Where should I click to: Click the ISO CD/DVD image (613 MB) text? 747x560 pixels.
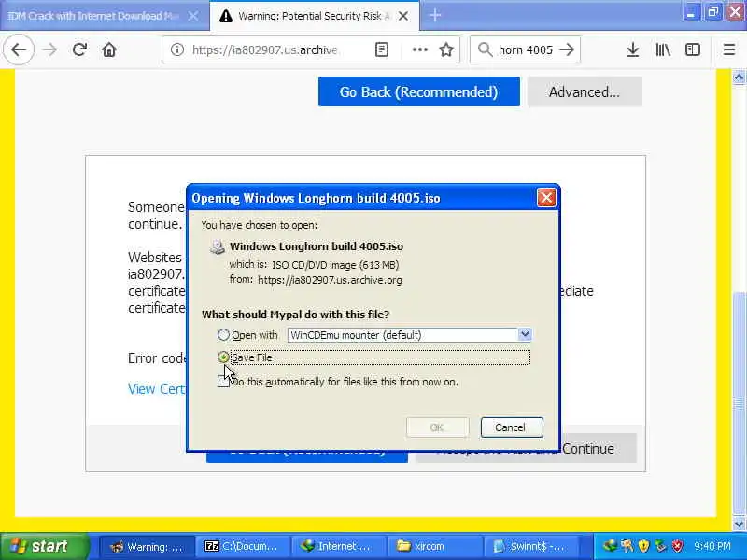(x=335, y=265)
